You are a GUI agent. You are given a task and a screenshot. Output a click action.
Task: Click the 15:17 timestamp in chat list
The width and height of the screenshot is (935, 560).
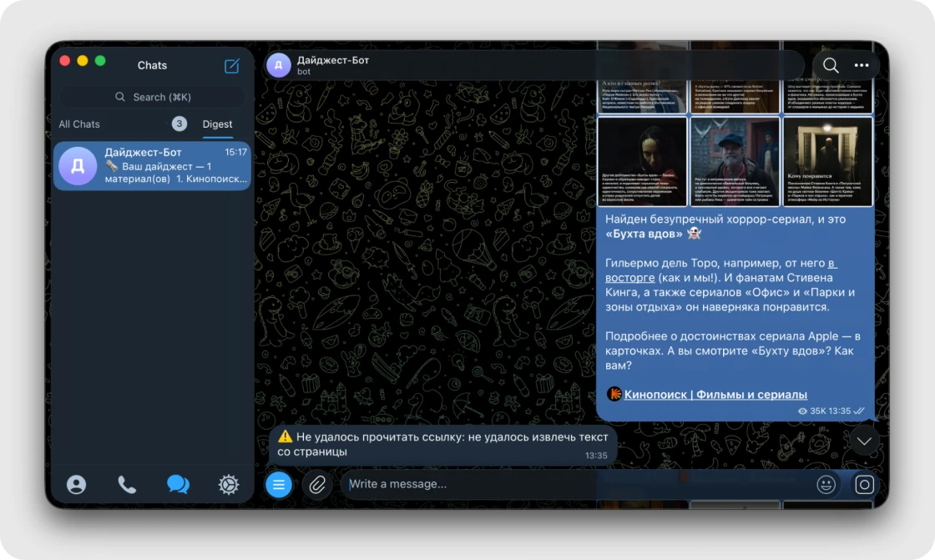pyautogui.click(x=235, y=152)
